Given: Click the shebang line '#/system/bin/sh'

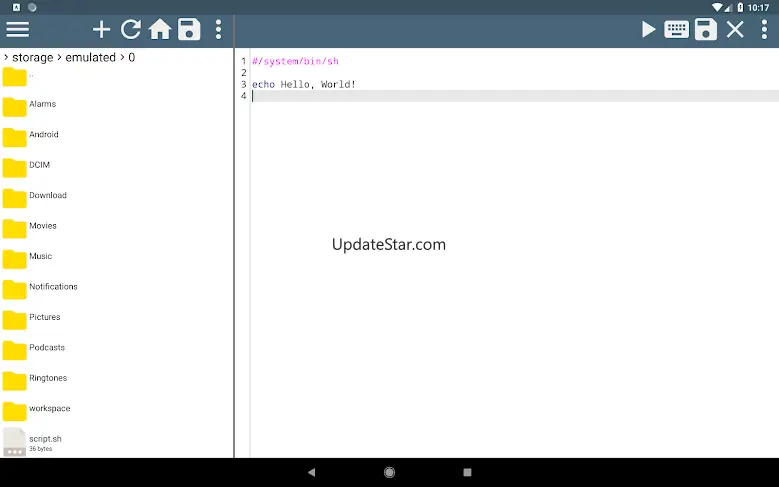Looking at the screenshot, I should pyautogui.click(x=295, y=61).
